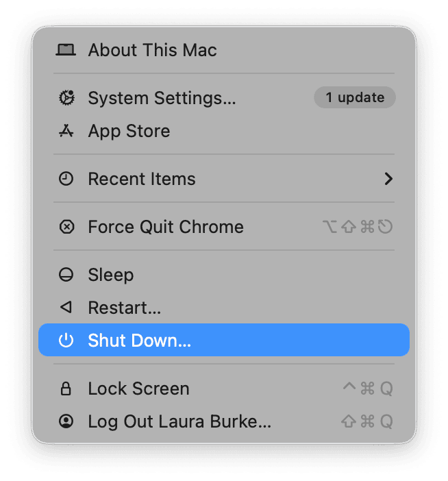Open About This Mac

click(x=152, y=50)
